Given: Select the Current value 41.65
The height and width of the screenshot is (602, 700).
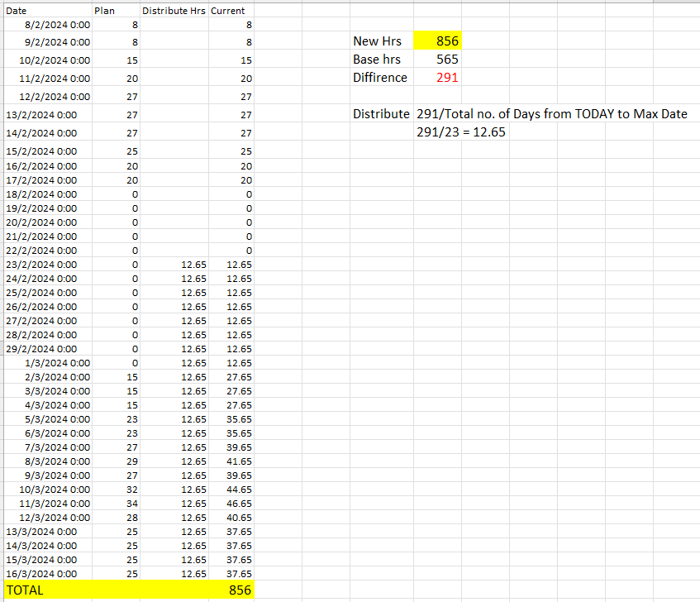Looking at the screenshot, I should [231, 461].
